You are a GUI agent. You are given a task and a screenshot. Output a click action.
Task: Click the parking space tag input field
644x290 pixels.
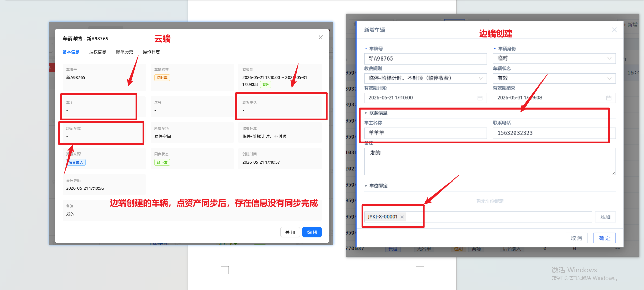[478, 217]
